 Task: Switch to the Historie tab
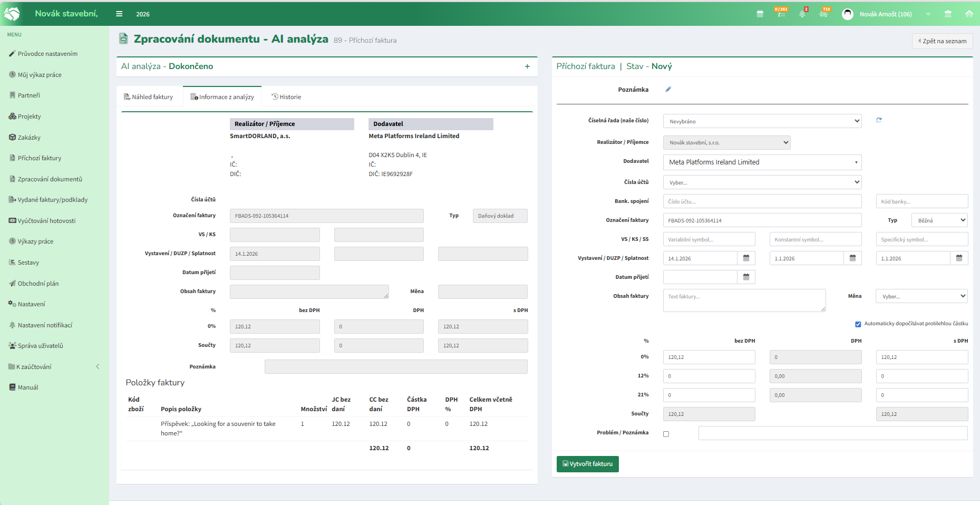click(x=286, y=97)
